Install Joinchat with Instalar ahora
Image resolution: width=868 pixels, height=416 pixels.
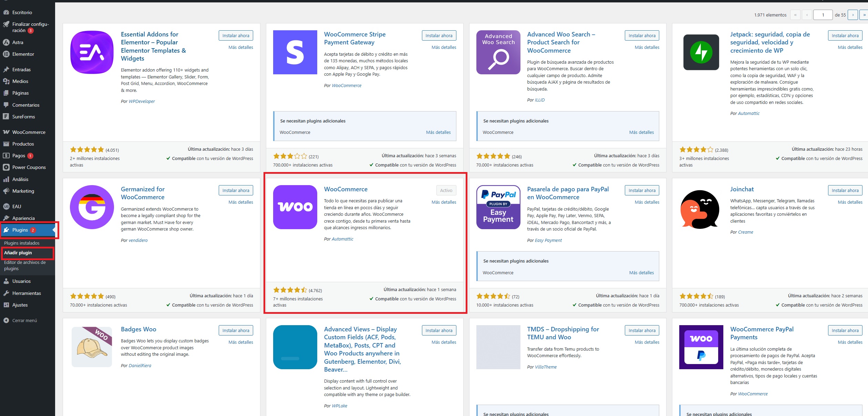tap(845, 190)
